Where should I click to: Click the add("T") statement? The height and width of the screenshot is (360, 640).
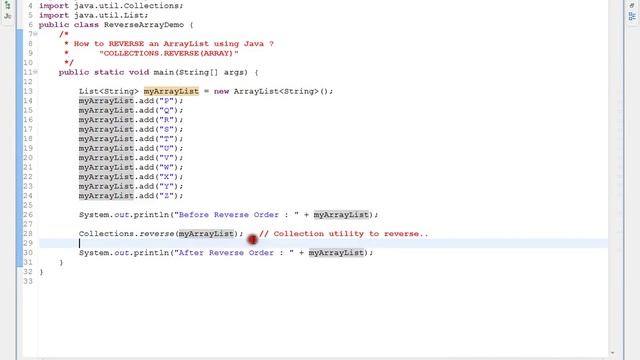point(131,139)
